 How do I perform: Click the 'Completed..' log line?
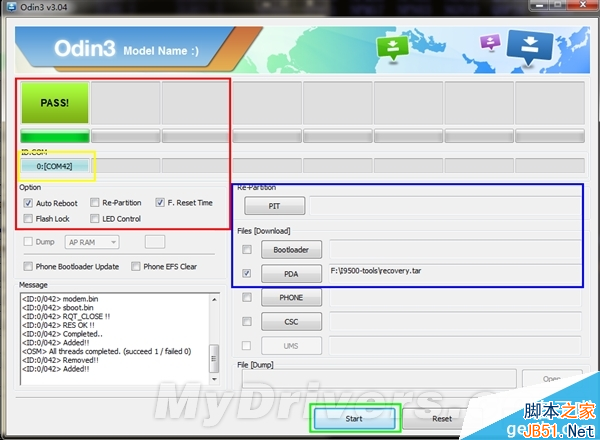click(x=62, y=334)
